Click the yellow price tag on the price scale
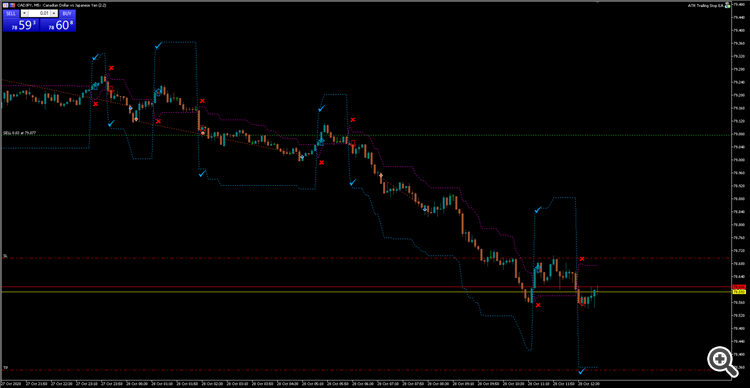Screen dimensions: 750x388 point(739,291)
